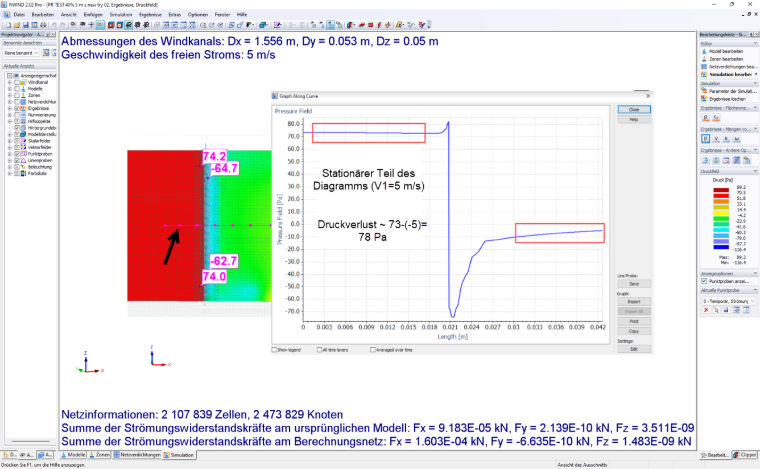Screen dimensions: 760x469
Task: Collapse the Editor panel section
Action: click(x=755, y=44)
